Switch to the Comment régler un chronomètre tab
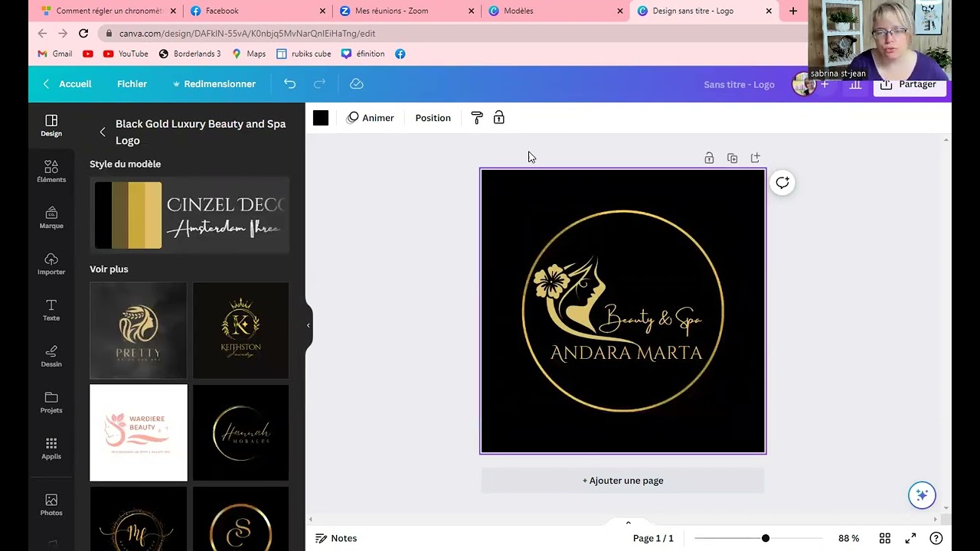 109,11
